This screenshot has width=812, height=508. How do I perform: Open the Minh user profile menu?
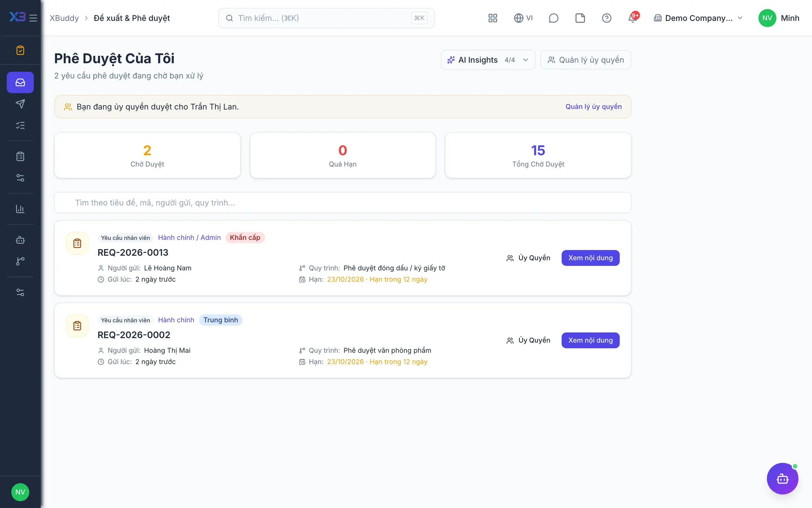[x=779, y=18]
